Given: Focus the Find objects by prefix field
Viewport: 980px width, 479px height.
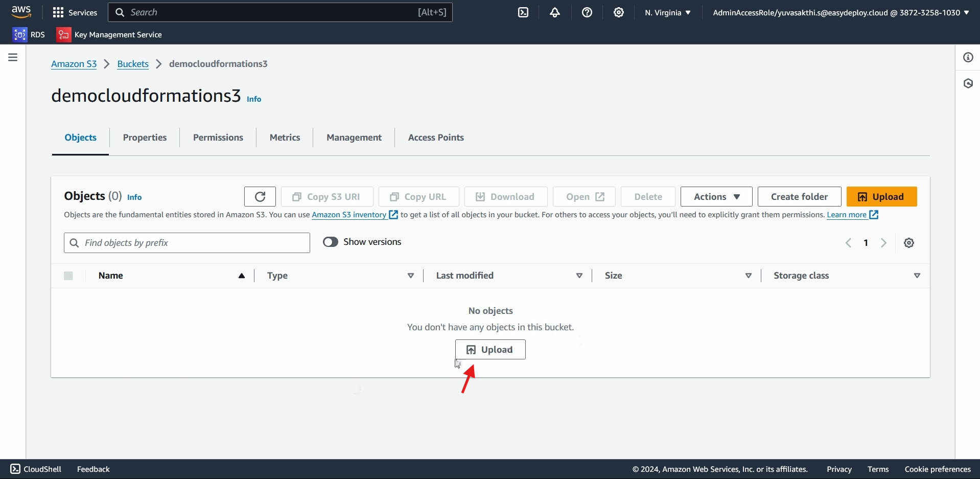Looking at the screenshot, I should [187, 243].
